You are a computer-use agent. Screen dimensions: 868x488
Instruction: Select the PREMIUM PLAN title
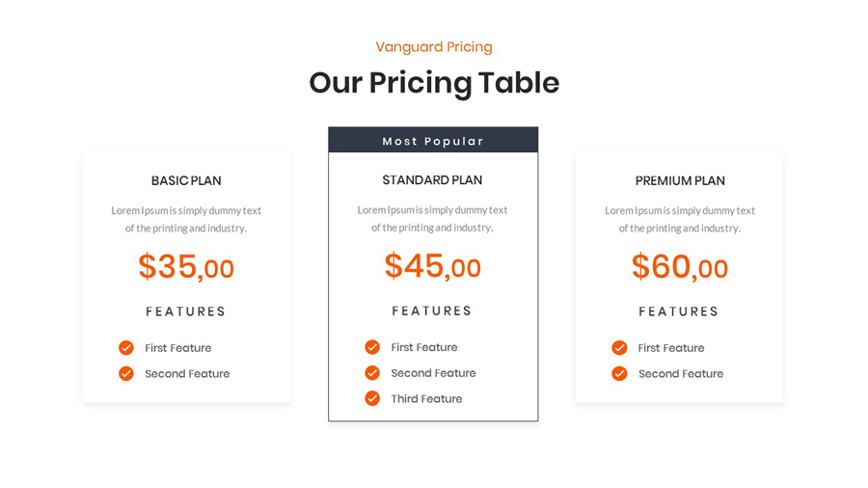[680, 180]
